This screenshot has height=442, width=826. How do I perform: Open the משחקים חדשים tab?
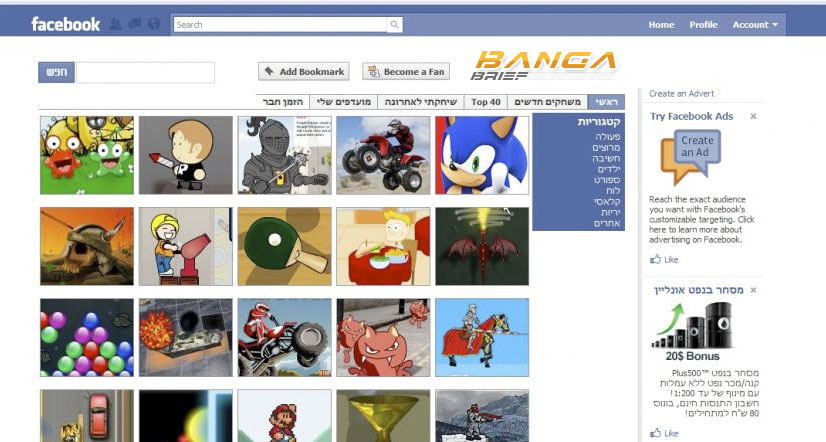tap(547, 102)
